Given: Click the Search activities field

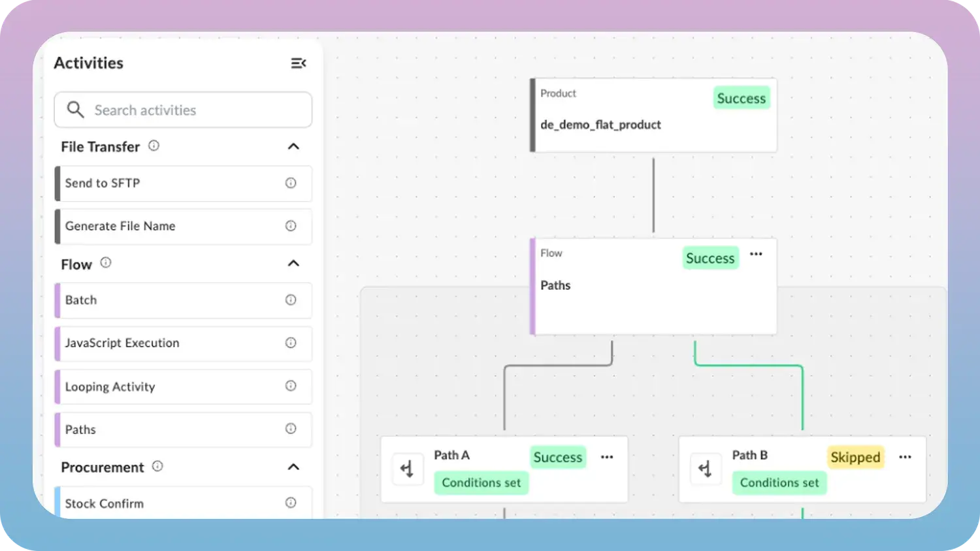Looking at the screenshot, I should (x=183, y=110).
